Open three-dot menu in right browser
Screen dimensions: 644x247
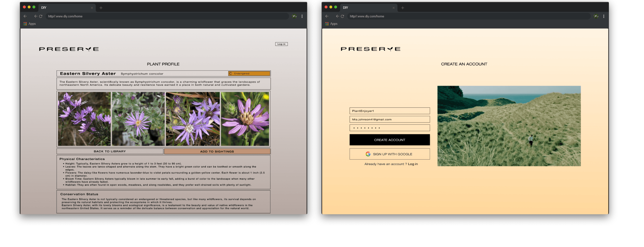tap(604, 16)
